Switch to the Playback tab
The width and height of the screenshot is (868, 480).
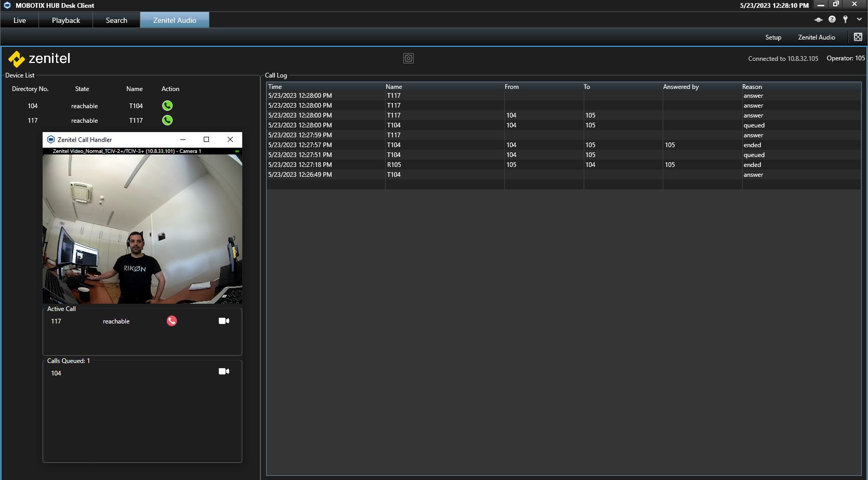click(66, 20)
